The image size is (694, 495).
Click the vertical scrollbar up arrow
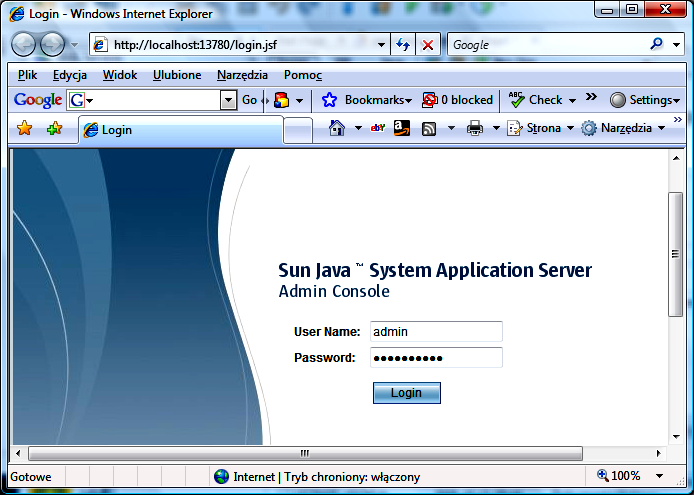click(x=676, y=158)
